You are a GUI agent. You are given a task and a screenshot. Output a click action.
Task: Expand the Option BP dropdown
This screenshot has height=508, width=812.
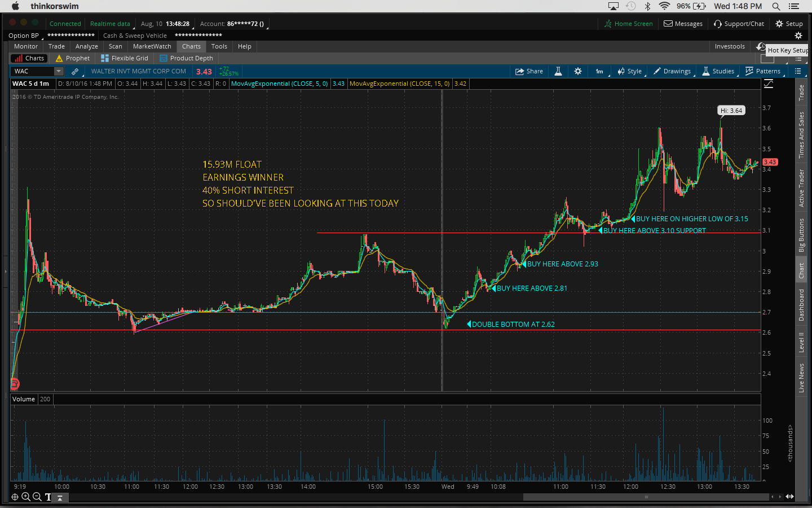point(25,36)
